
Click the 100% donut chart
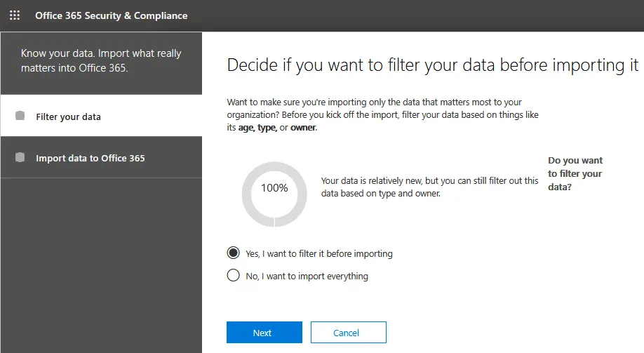click(x=274, y=188)
